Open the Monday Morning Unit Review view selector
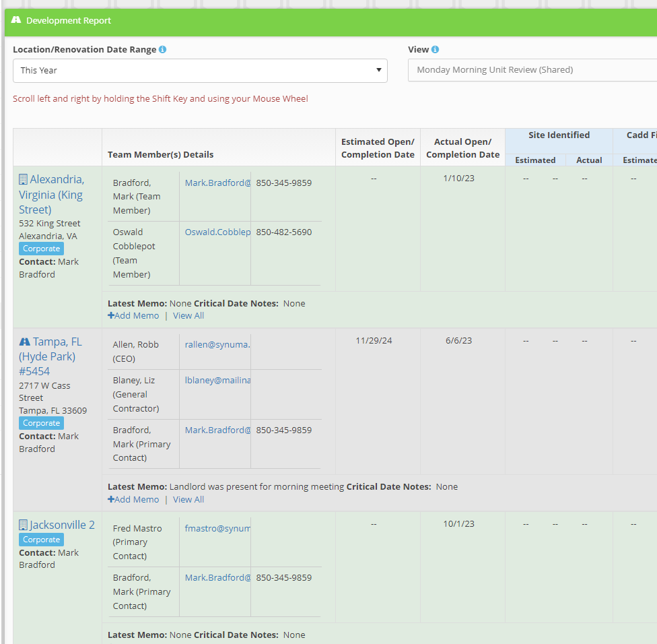This screenshot has height=644, width=657. (x=532, y=70)
